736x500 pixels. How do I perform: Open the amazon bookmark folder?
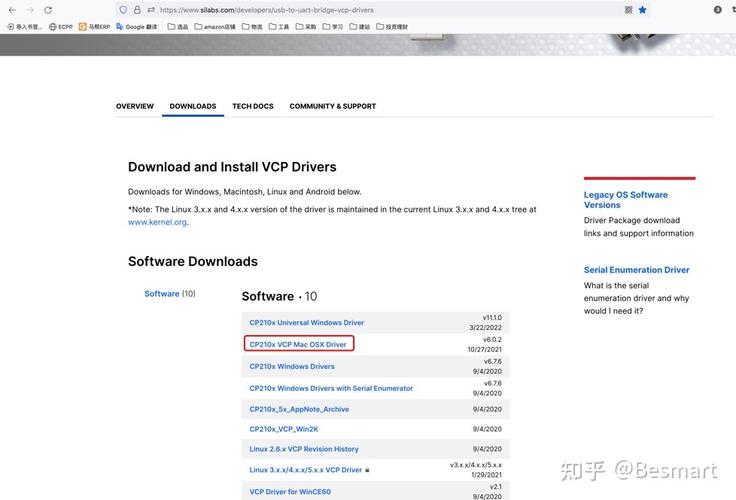(215, 27)
